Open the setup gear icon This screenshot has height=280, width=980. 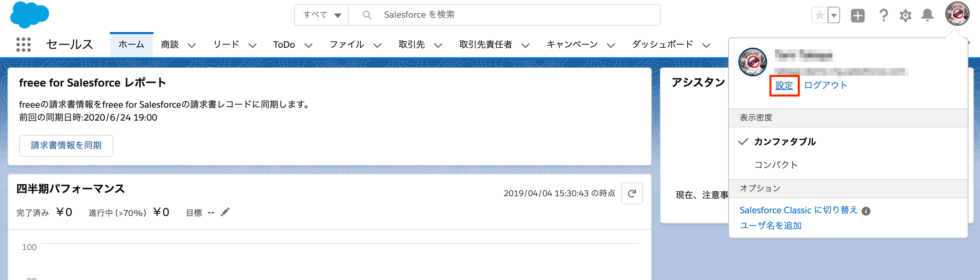point(905,16)
